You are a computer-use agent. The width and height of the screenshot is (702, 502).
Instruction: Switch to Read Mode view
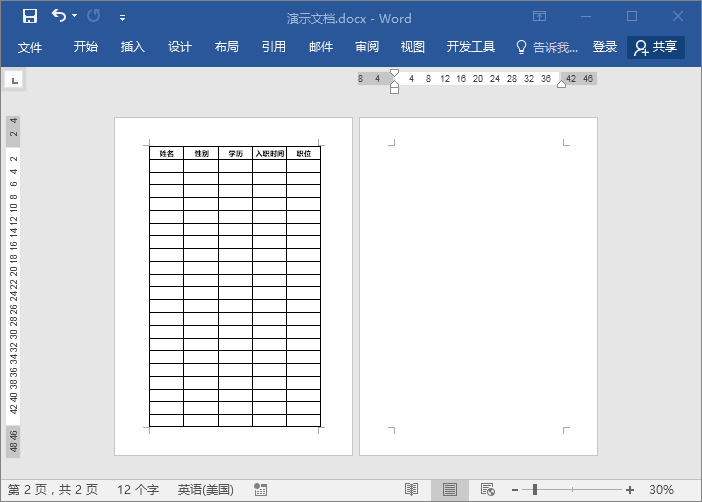coord(411,489)
